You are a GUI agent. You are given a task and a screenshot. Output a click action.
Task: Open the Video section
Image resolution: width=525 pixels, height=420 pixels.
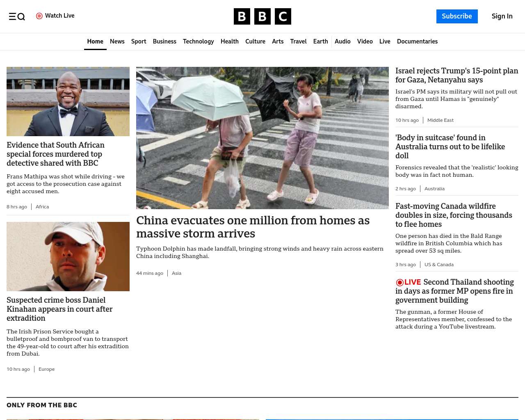click(365, 41)
